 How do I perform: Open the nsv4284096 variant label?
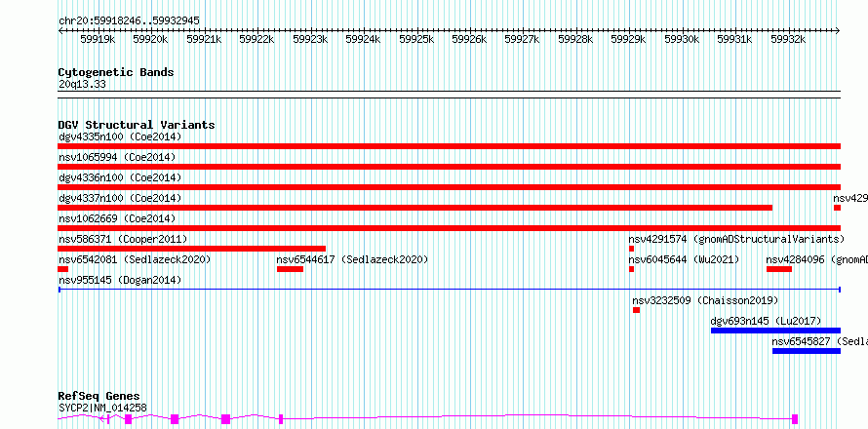[816, 259]
